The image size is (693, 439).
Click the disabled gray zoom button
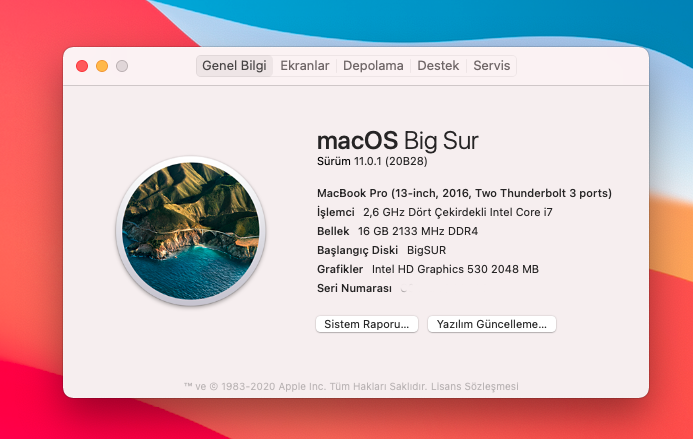[122, 66]
